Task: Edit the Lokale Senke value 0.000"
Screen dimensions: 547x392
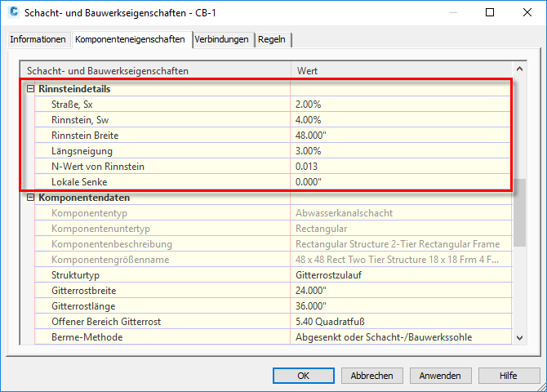Action: click(x=401, y=182)
